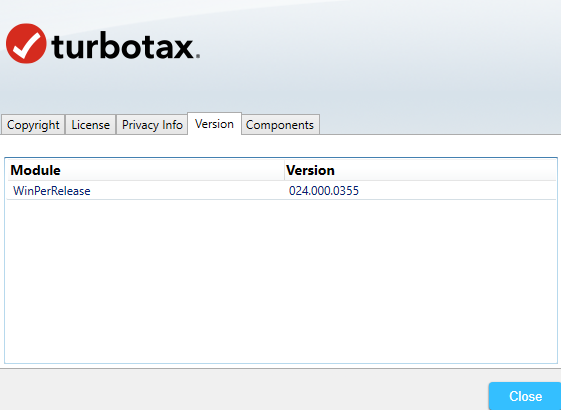Click the Module column header
561x410 pixels.
[x=146, y=170]
